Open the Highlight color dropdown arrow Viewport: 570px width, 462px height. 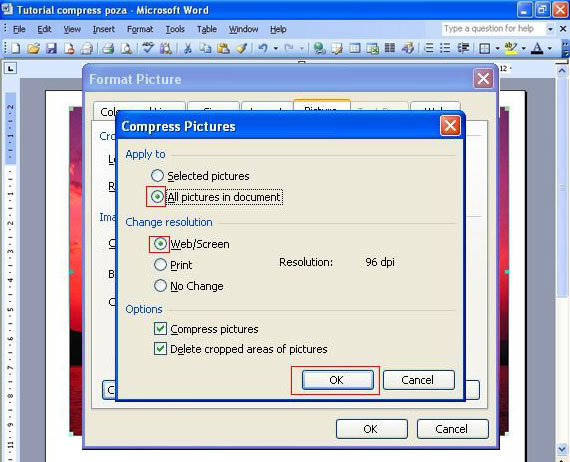[523, 48]
